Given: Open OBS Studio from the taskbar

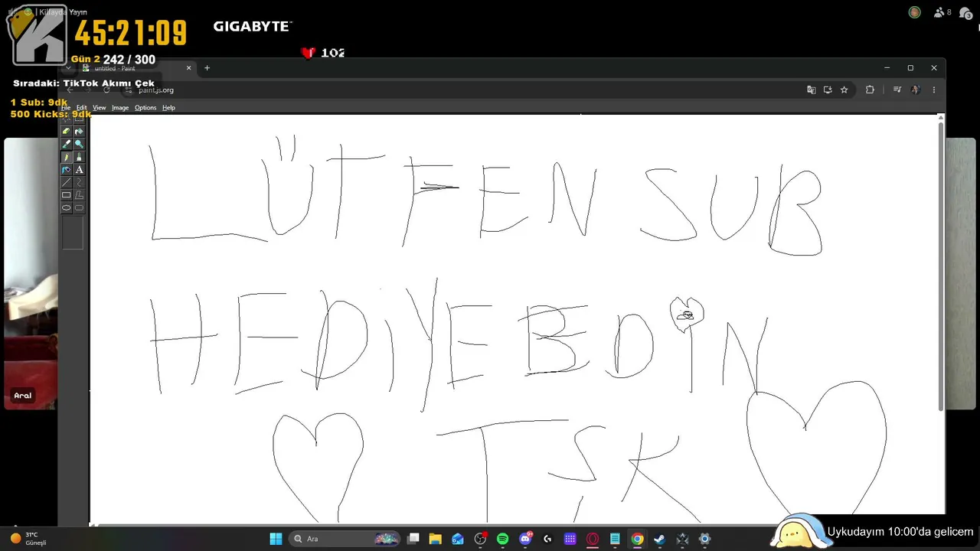Looking at the screenshot, I should (x=480, y=539).
